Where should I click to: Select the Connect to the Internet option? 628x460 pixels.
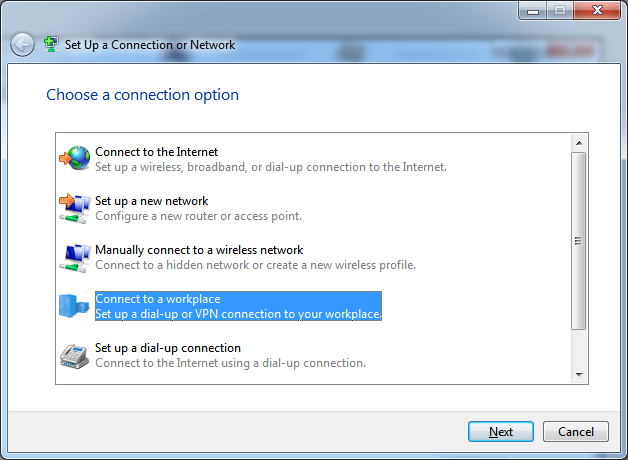tap(271, 159)
